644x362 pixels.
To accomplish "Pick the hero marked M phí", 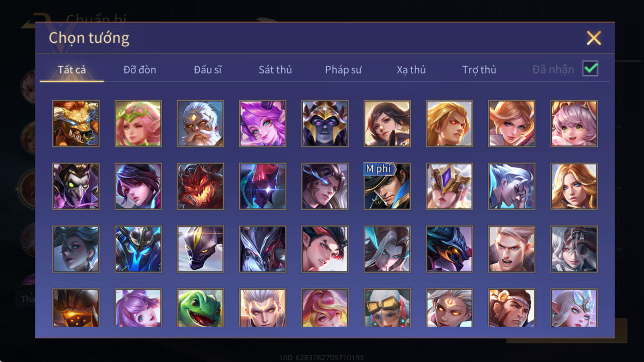I will (x=387, y=186).
